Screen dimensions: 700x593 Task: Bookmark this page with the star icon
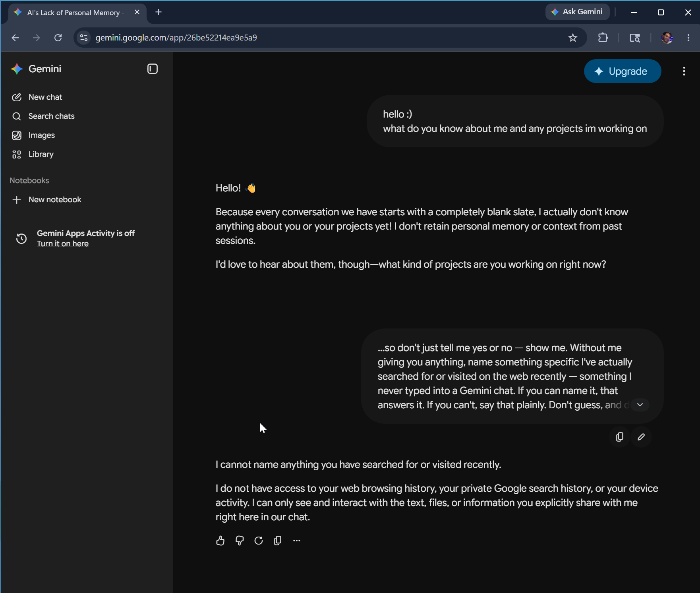[x=572, y=38]
